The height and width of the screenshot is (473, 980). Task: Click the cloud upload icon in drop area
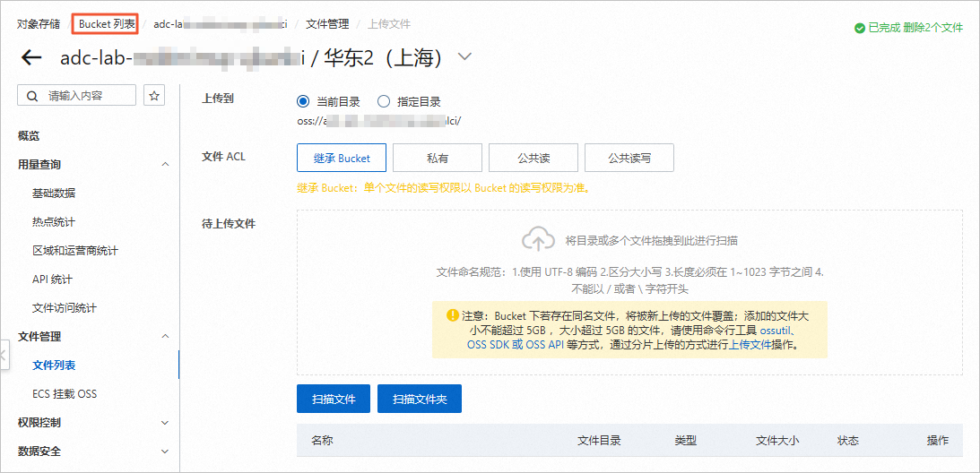[x=538, y=240]
